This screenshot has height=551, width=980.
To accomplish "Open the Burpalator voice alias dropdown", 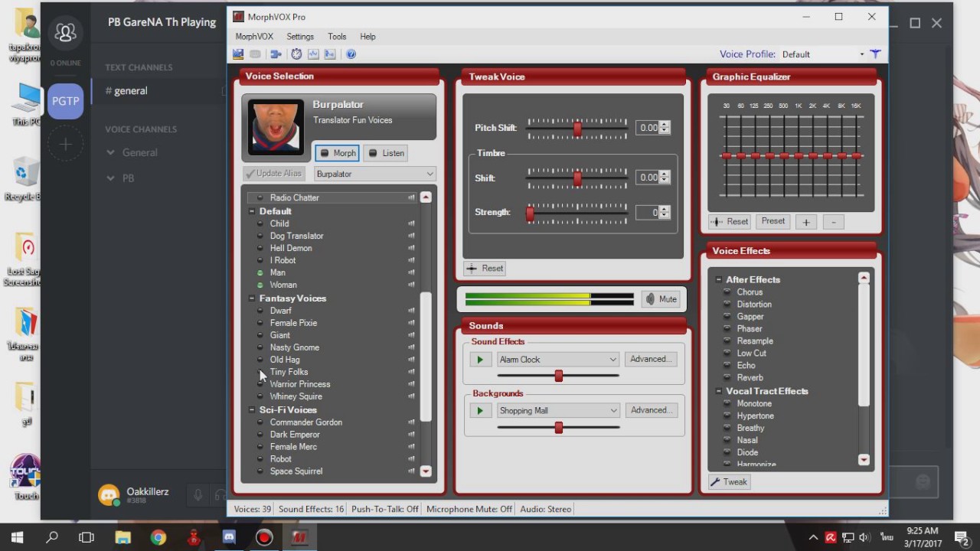I will click(x=374, y=174).
